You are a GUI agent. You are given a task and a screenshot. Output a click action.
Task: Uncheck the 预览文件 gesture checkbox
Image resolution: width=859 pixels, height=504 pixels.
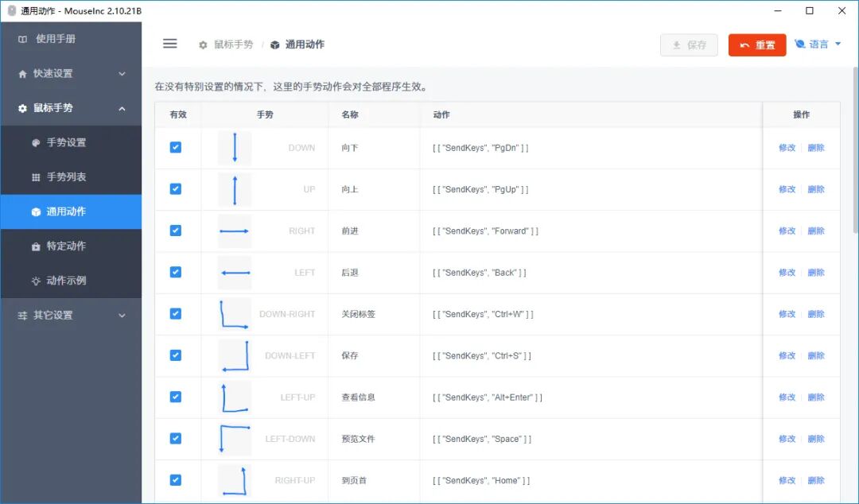(x=175, y=439)
